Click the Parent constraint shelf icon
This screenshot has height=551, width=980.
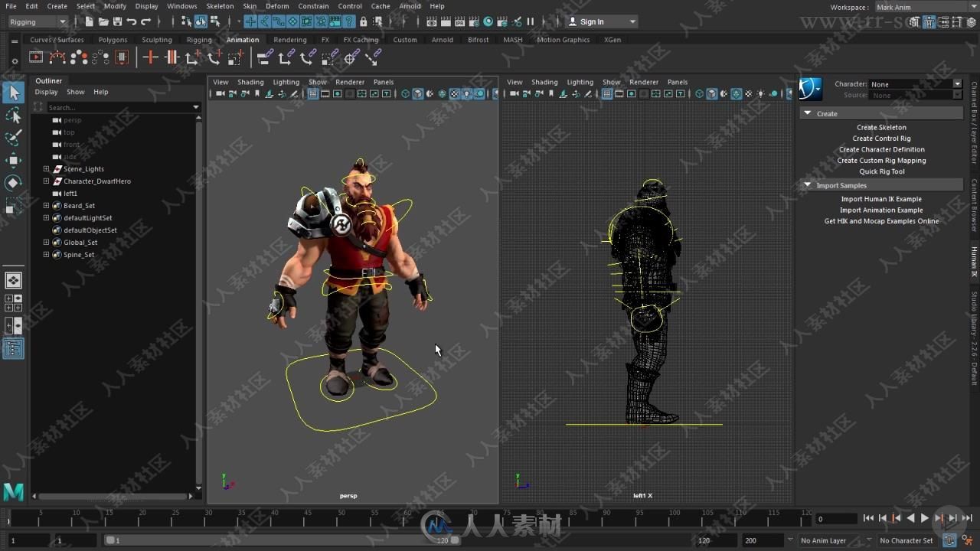pyautogui.click(x=266, y=57)
